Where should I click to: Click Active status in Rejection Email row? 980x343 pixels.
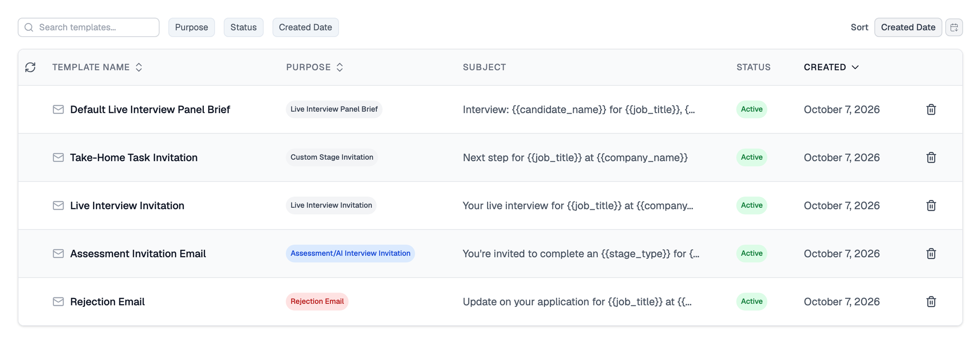[x=752, y=301]
